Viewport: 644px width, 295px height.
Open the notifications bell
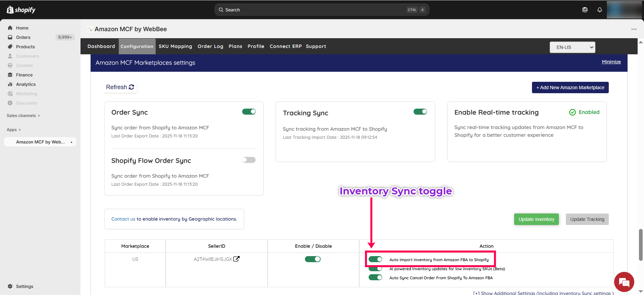click(599, 10)
